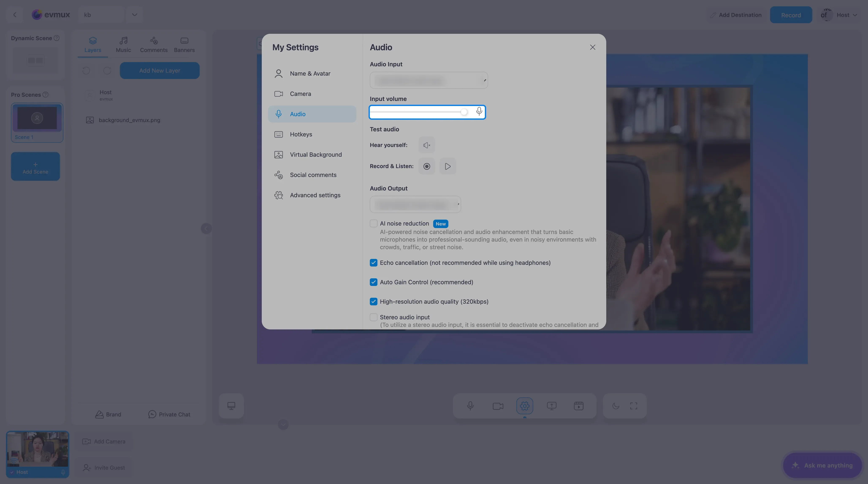This screenshot has width=868, height=484.
Task: Click the Record button
Action: click(x=791, y=15)
